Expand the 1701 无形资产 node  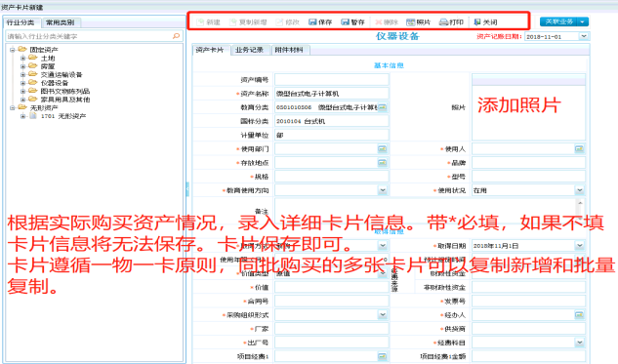pos(22,116)
